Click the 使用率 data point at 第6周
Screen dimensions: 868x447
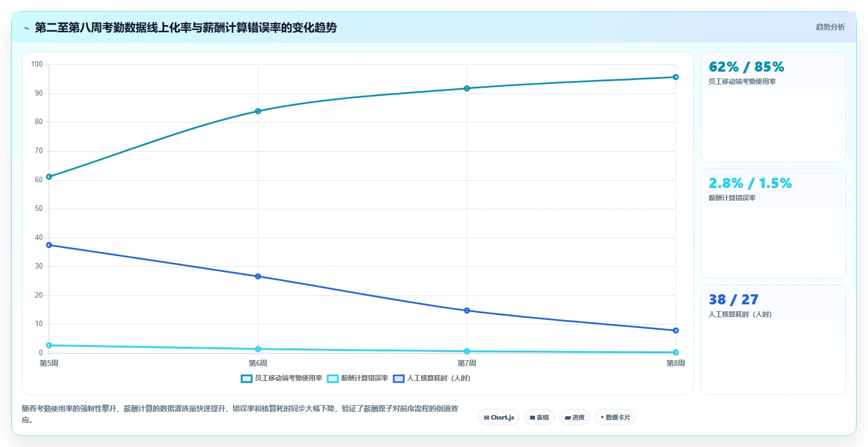[258, 111]
